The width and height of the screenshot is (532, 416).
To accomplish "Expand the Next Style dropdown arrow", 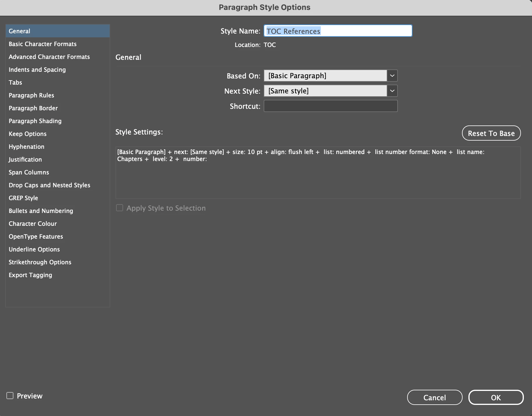I will pos(392,91).
